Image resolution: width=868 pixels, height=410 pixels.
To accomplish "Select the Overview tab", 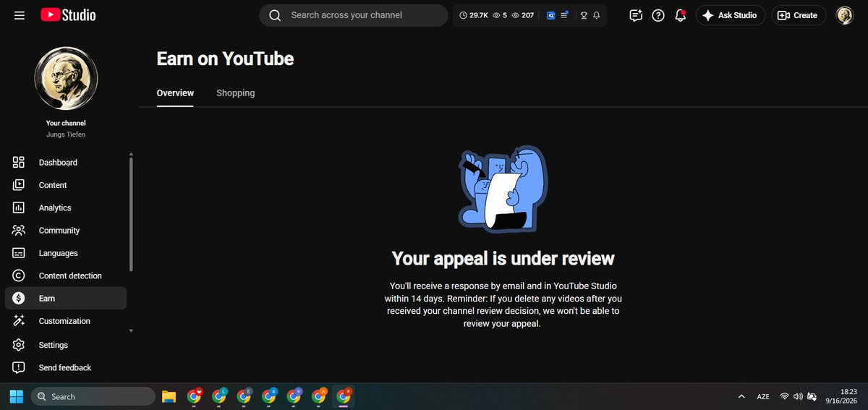I will coord(175,93).
